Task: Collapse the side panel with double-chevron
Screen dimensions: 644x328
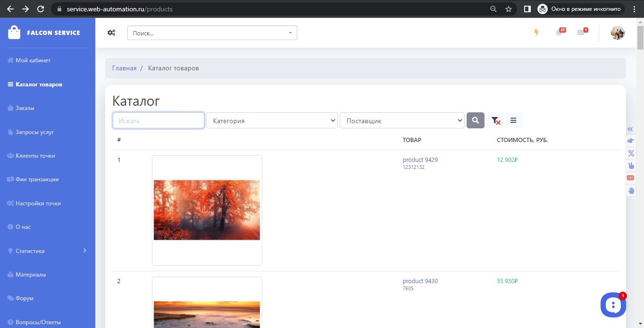Action: tap(630, 129)
